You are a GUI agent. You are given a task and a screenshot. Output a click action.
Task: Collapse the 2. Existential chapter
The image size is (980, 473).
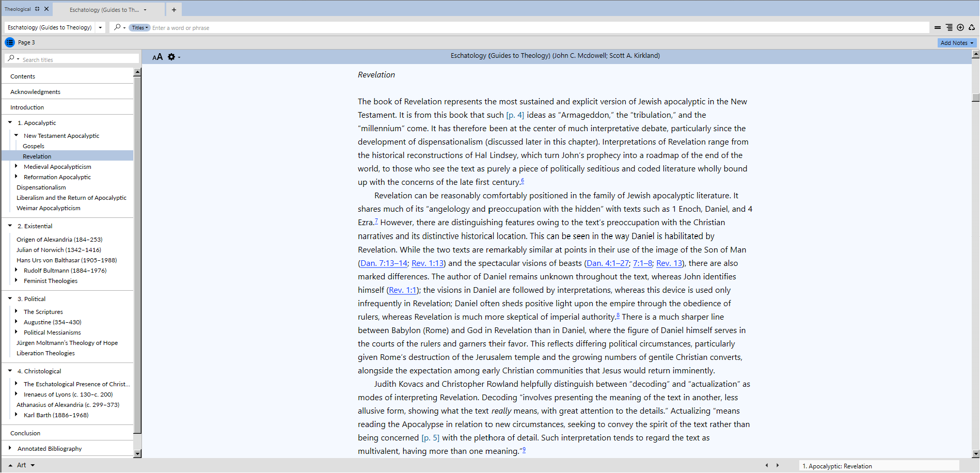point(10,226)
